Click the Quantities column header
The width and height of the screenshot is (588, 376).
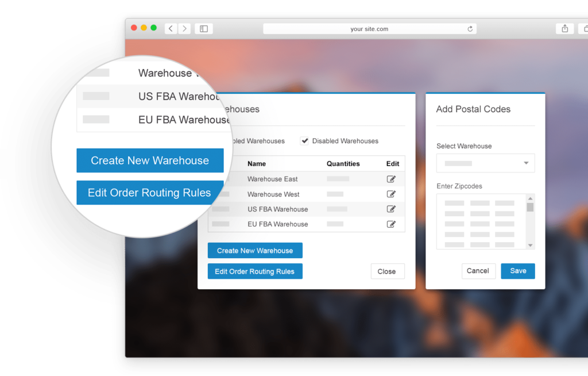point(343,164)
